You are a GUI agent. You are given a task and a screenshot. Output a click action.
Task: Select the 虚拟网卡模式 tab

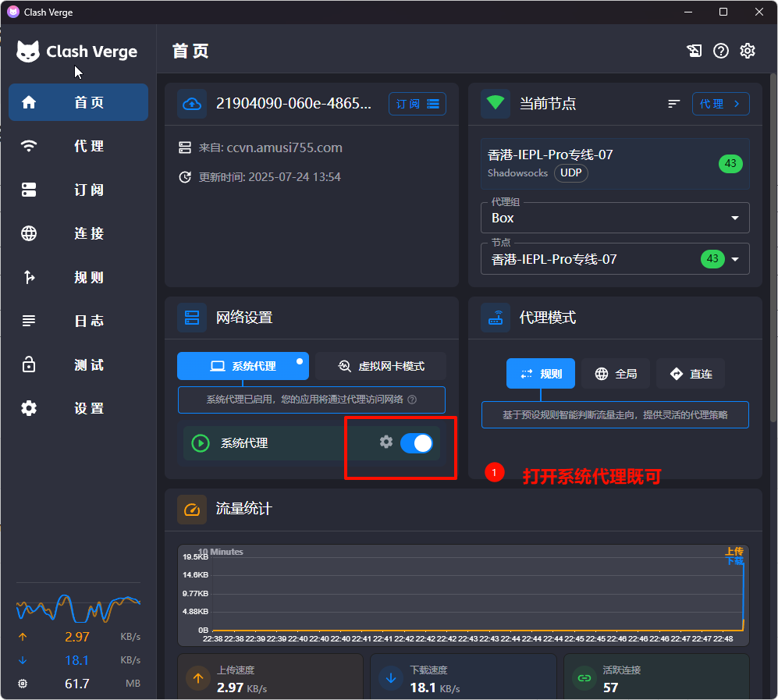[x=381, y=366]
